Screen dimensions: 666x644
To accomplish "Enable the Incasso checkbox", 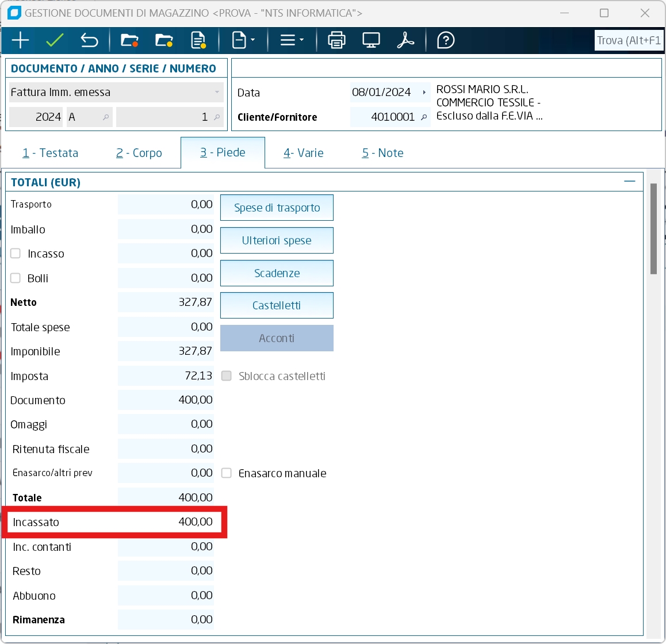I will [16, 254].
